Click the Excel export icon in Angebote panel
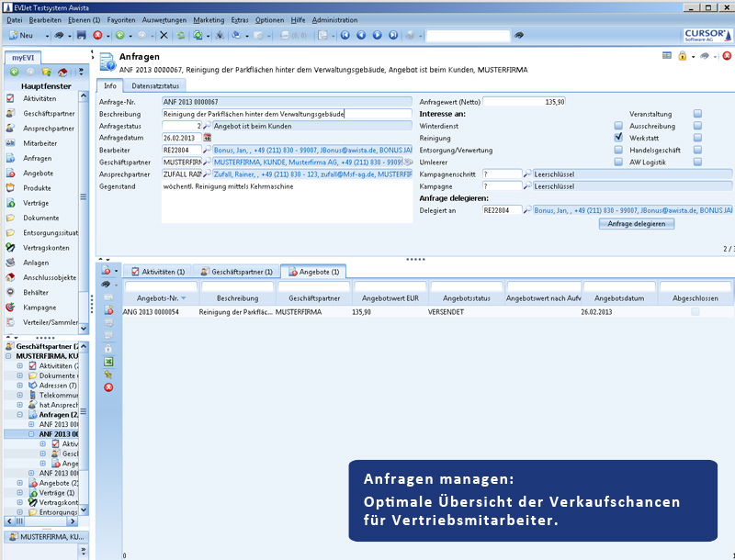Image resolution: width=735 pixels, height=560 pixels. tap(108, 362)
